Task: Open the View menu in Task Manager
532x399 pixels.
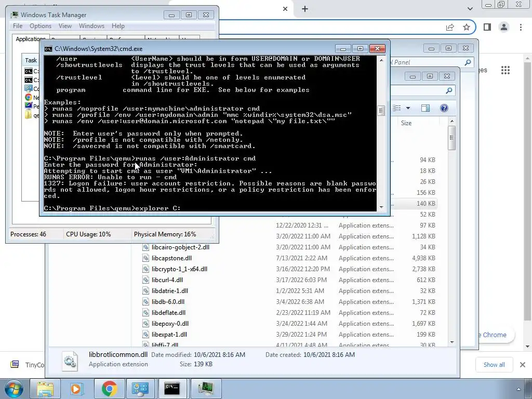Action: [x=65, y=26]
